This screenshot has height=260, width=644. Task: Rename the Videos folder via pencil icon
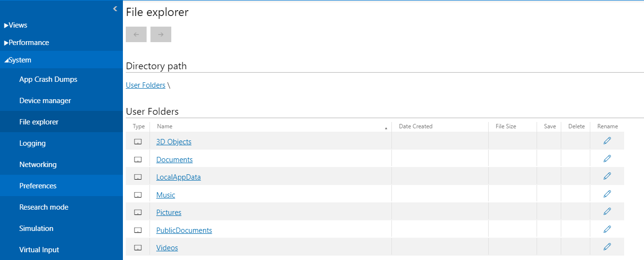point(607,247)
